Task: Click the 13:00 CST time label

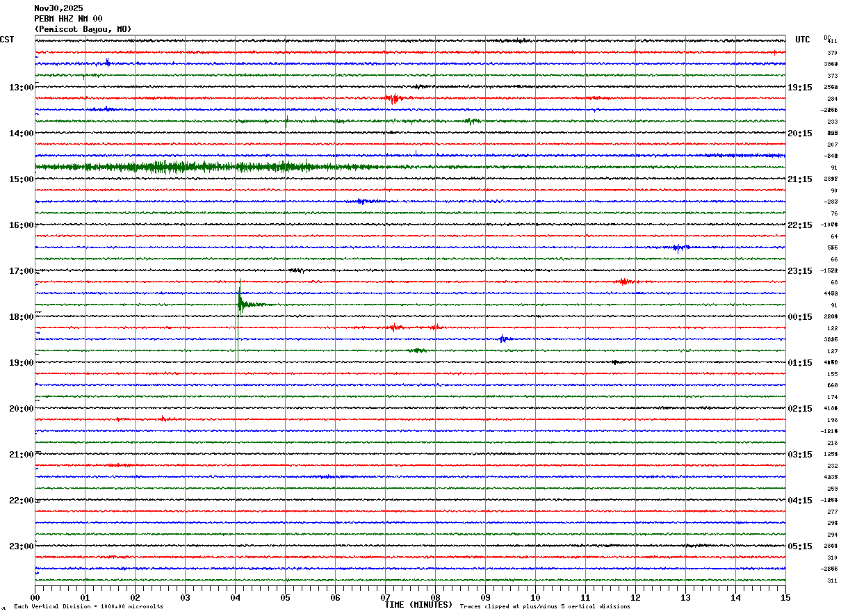Action: tap(21, 88)
